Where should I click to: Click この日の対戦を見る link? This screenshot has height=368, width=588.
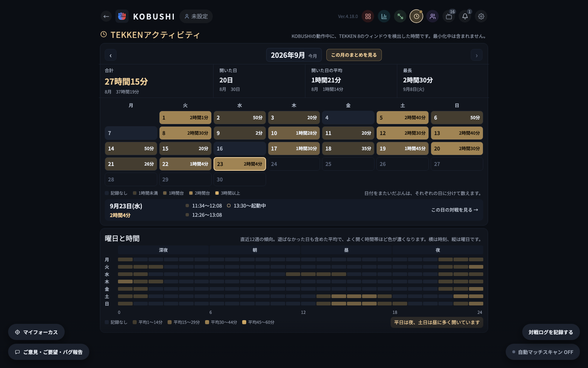(x=455, y=210)
